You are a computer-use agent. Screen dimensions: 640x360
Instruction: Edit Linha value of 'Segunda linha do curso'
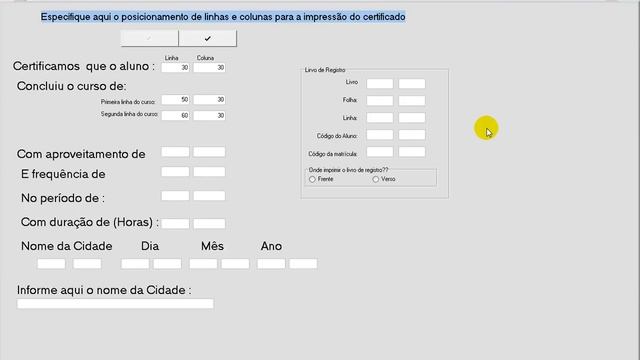tap(175, 116)
